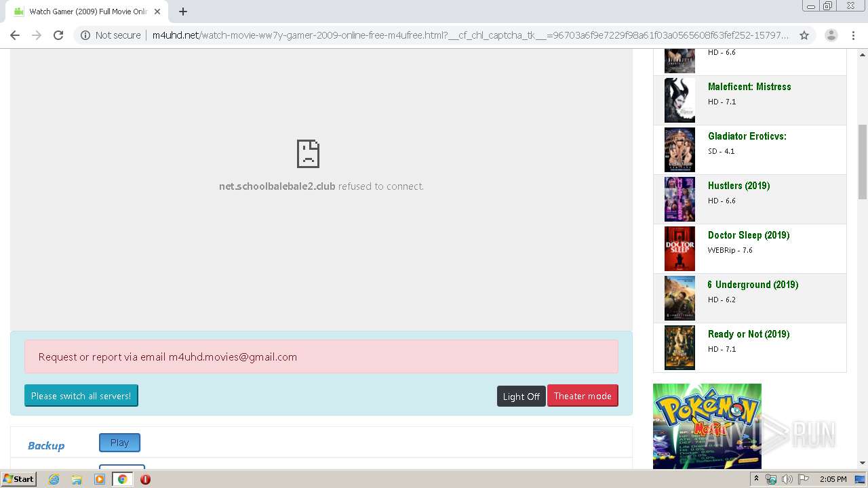
Task: Click the scrollbar up arrow
Action: tap(863, 53)
